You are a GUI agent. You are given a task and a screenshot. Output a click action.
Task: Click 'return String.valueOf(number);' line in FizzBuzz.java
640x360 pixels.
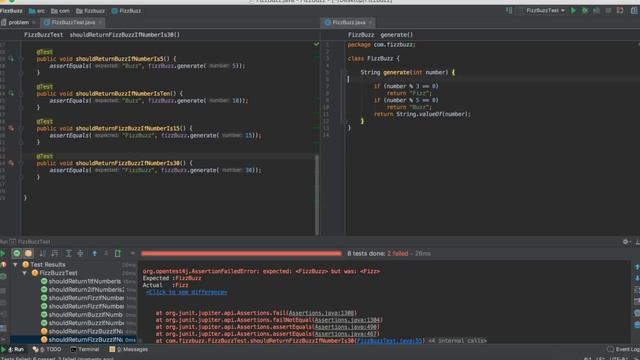pos(422,114)
